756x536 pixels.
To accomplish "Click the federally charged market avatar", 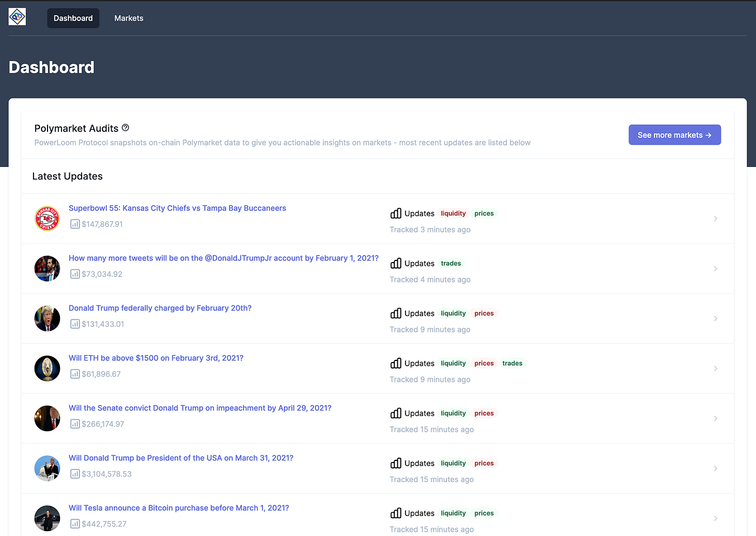I will 48,318.
